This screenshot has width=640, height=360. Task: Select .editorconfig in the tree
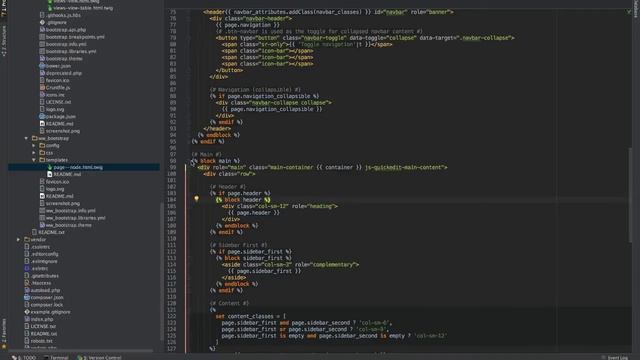44,254
